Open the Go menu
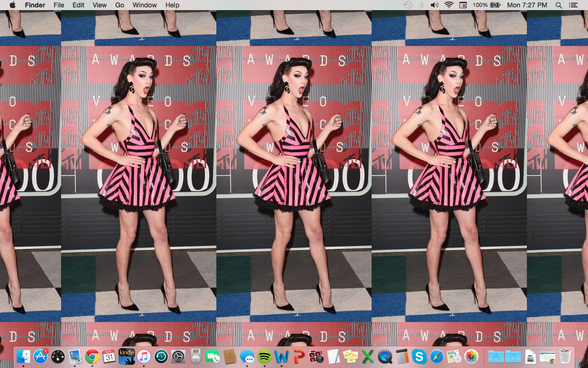This screenshot has width=588, height=368. pos(119,5)
